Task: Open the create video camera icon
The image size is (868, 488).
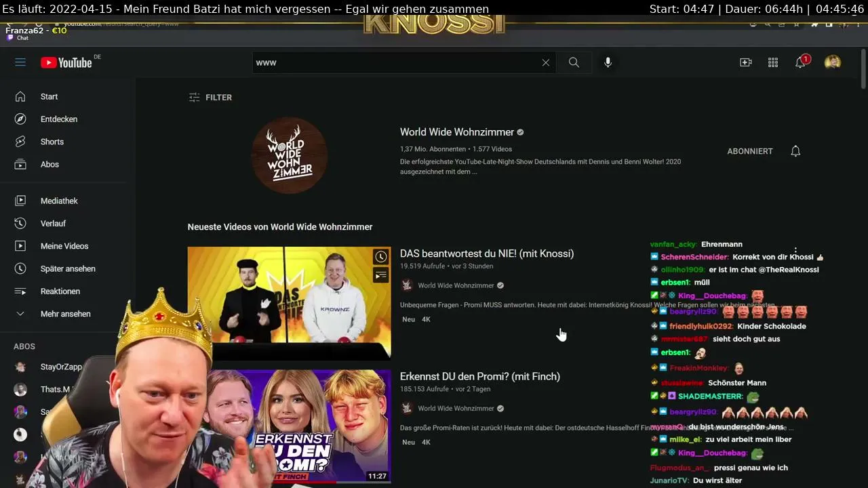Action: coord(746,62)
